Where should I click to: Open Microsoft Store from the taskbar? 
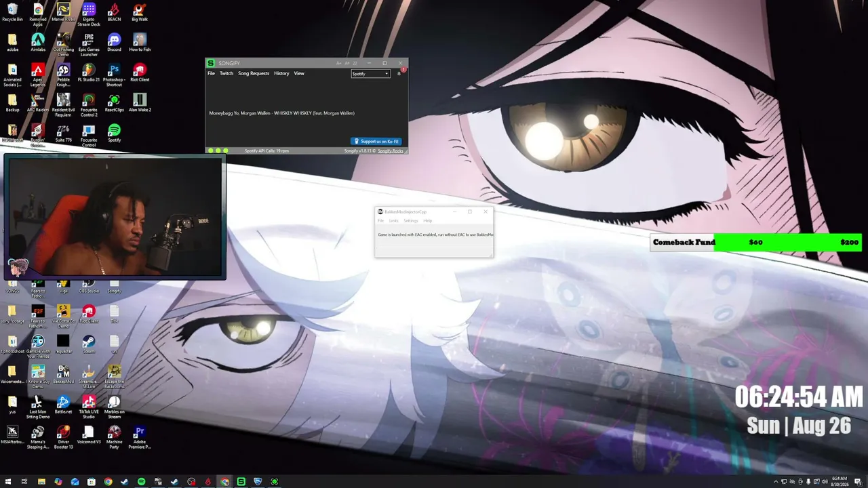pos(92,482)
